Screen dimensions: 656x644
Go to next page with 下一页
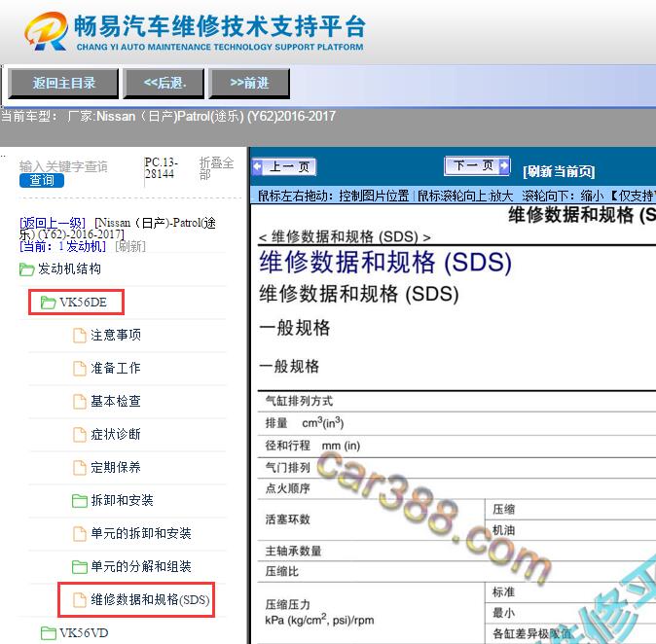point(477,166)
